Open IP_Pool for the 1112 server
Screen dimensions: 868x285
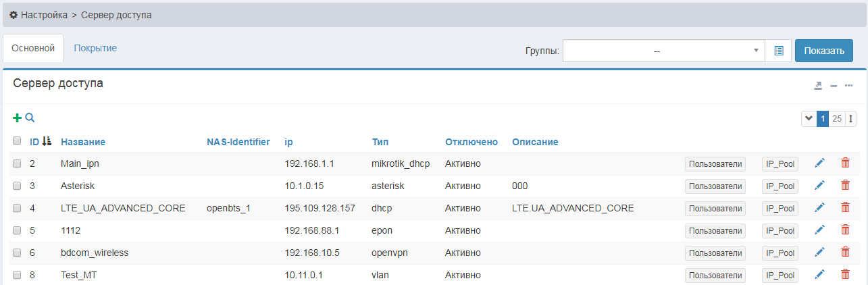780,230
